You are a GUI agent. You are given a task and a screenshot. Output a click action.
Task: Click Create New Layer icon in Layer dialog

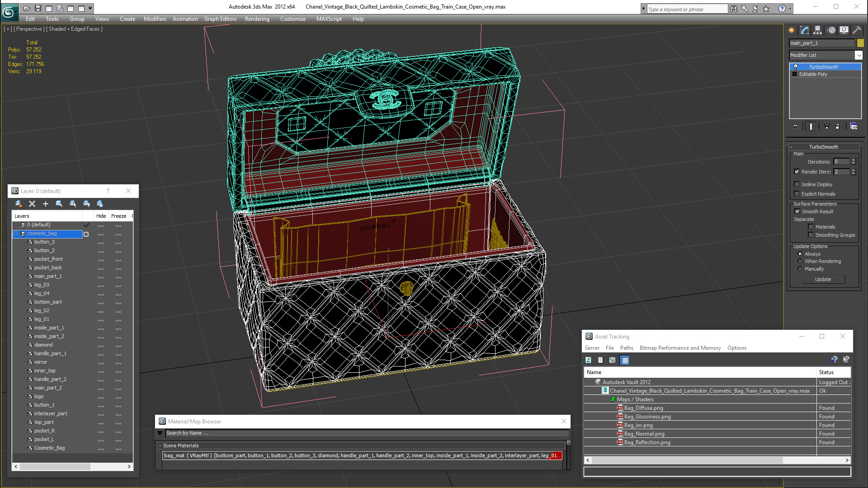coord(19,204)
